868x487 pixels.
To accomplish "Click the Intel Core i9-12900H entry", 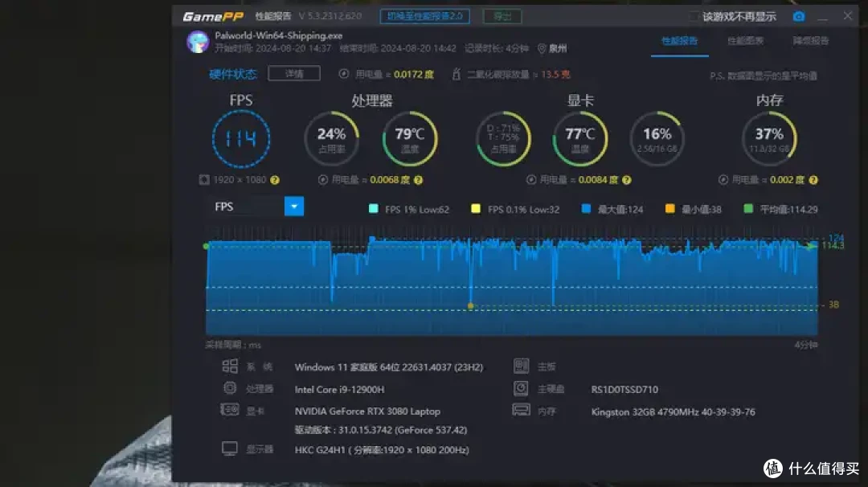I will coord(339,389).
